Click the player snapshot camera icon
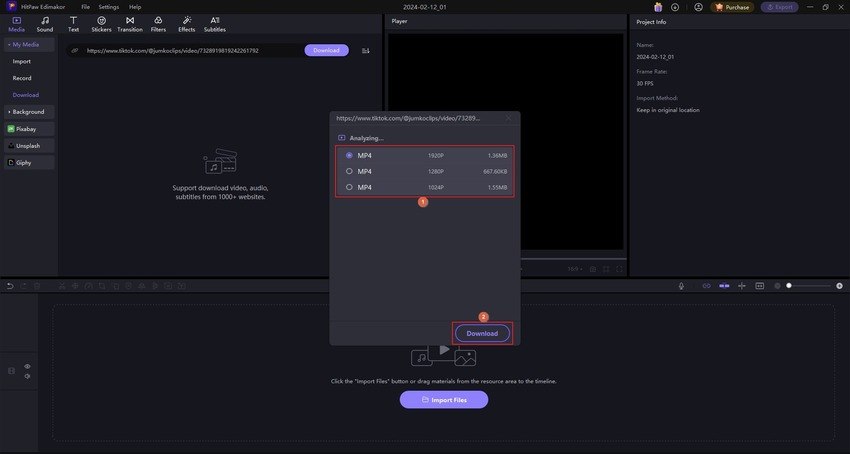Viewport: 850px width, 454px height. [x=593, y=269]
